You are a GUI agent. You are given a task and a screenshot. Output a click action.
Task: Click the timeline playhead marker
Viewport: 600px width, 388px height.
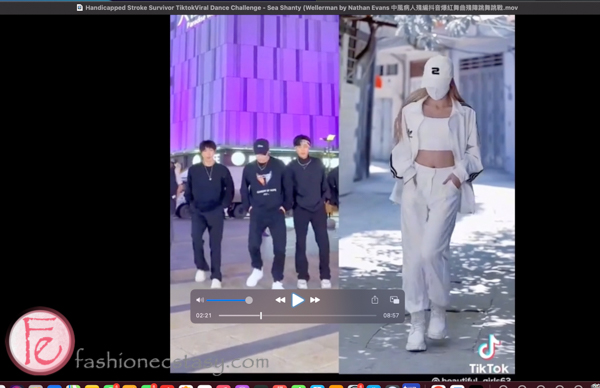[261, 316]
